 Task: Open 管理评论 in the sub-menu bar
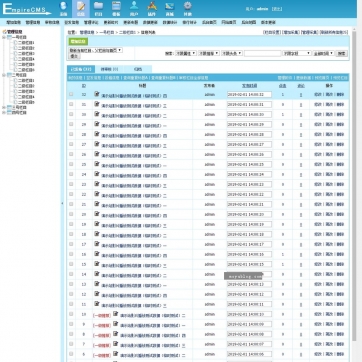coord(91,22)
